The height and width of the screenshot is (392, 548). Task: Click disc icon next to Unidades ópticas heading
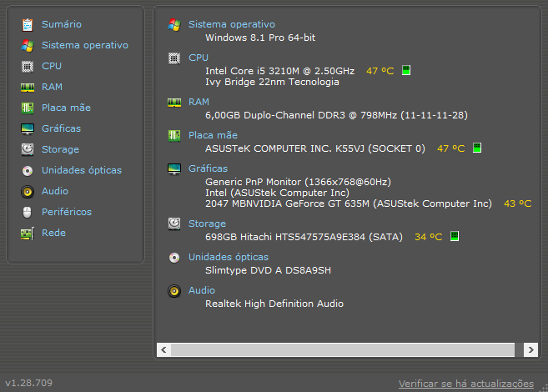pos(174,258)
